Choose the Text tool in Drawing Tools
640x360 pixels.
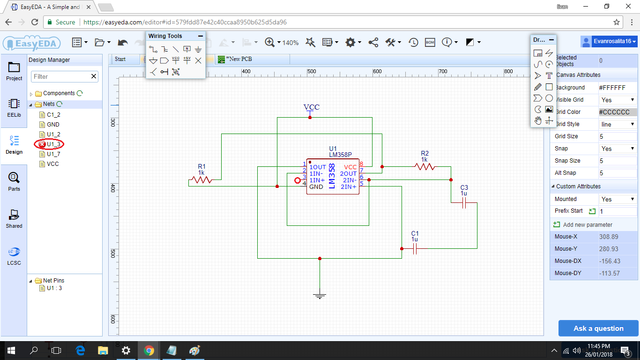(549, 76)
